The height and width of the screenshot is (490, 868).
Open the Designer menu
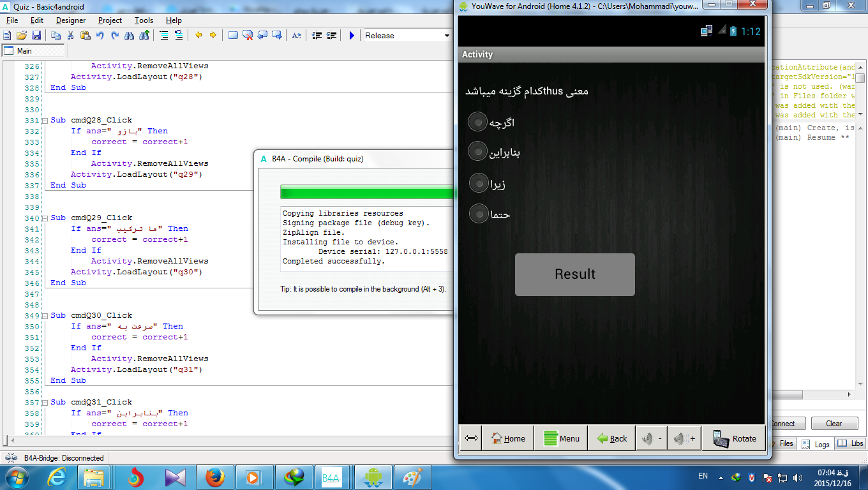pos(71,20)
